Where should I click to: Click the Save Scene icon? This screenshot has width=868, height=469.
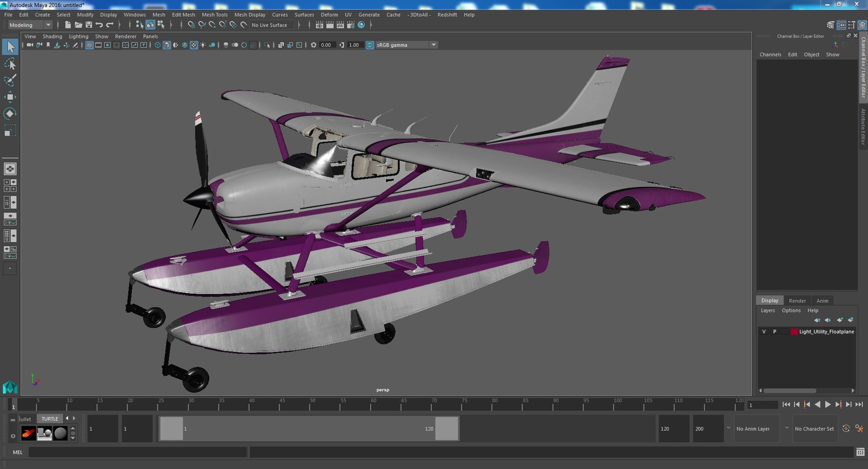(89, 25)
